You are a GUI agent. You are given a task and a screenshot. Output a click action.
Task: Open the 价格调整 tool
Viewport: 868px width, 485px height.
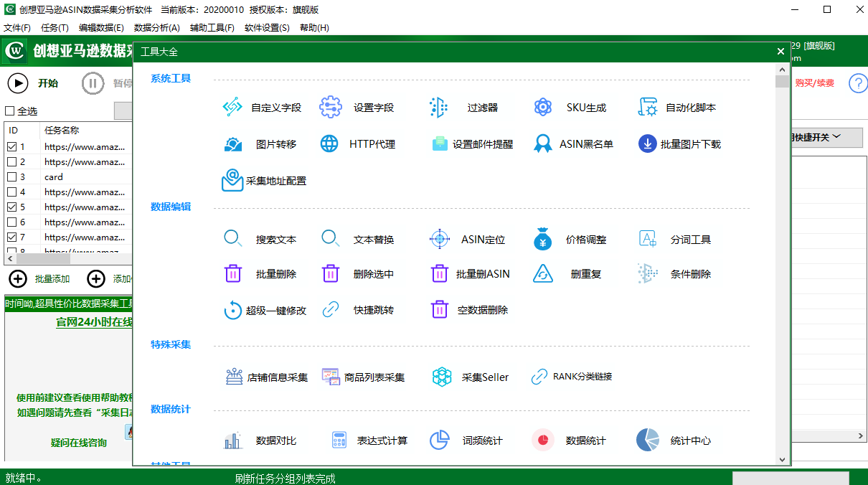coord(570,240)
